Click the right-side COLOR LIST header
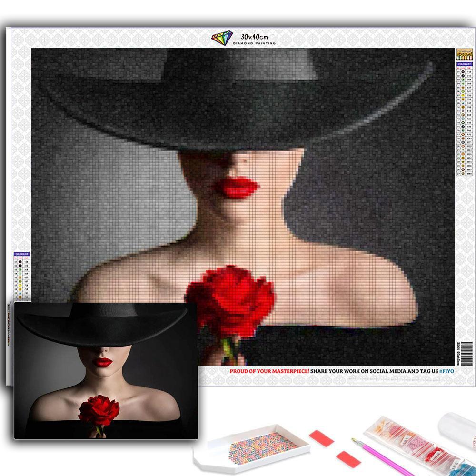Image resolution: width=476 pixels, height=476 pixels. 465,64
